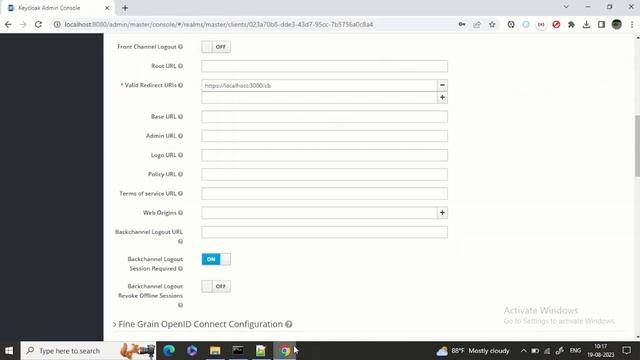Open the browser downloads icon
Image resolution: width=640 pixels, height=360 pixels.
(x=586, y=24)
